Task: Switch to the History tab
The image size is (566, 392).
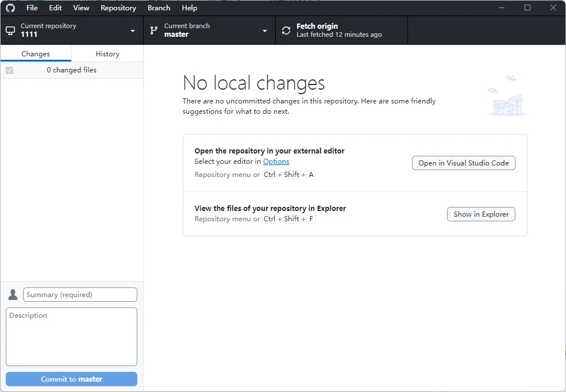Action: coord(107,54)
